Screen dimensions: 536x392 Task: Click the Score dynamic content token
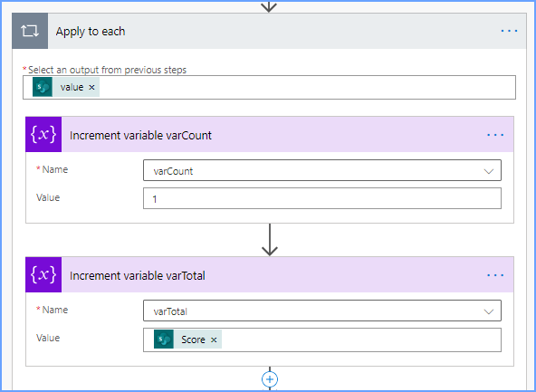(x=187, y=339)
